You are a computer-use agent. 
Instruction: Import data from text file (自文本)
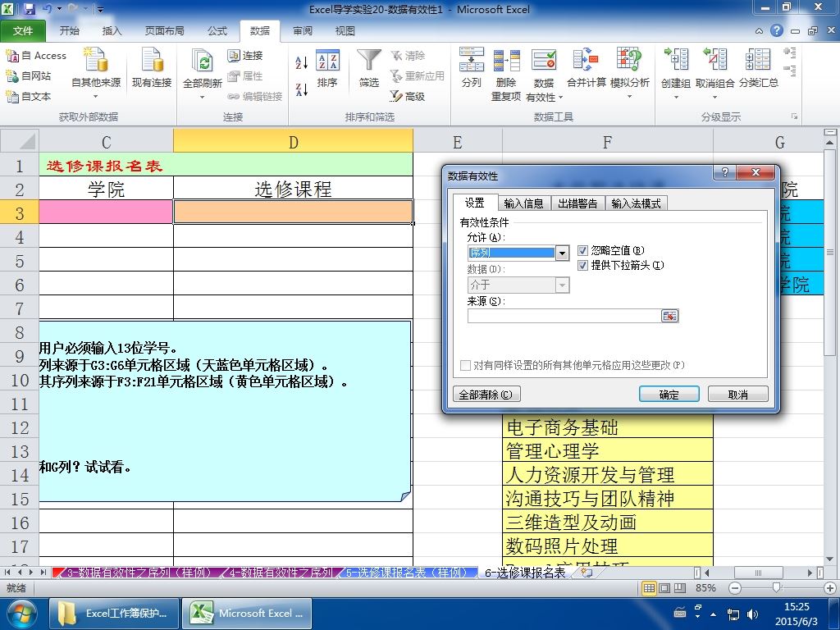click(x=29, y=96)
